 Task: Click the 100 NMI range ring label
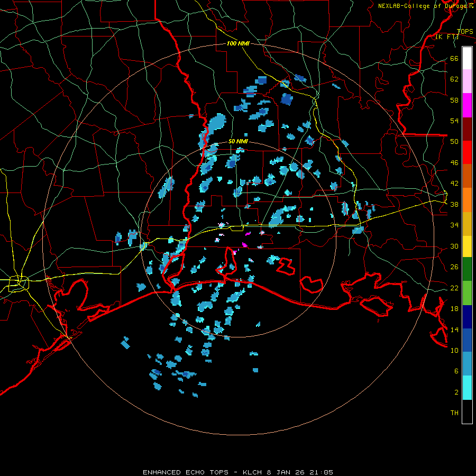tap(238, 43)
